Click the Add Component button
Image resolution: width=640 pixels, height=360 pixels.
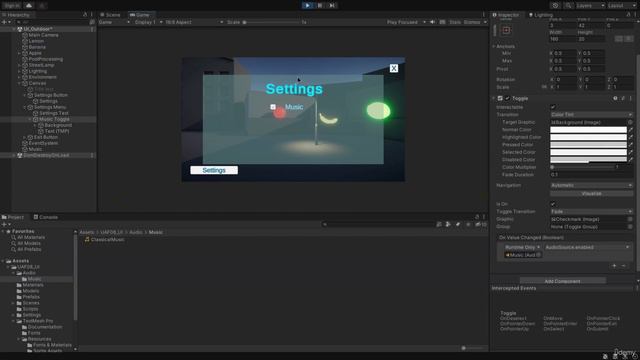click(x=562, y=281)
